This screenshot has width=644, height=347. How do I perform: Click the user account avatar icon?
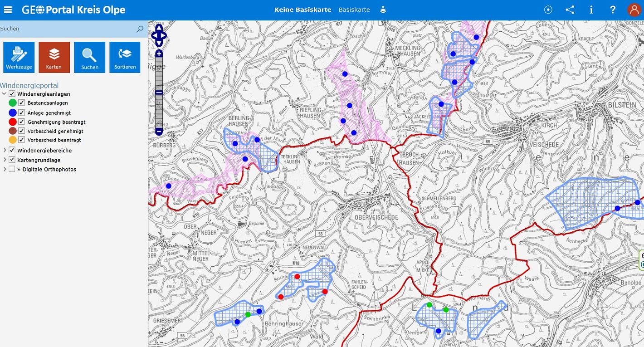pos(634,10)
